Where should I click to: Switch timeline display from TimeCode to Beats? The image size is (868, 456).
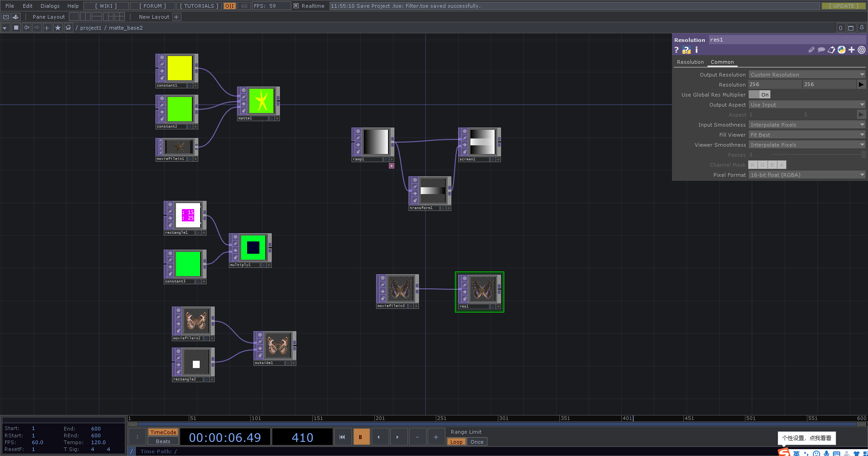point(163,441)
